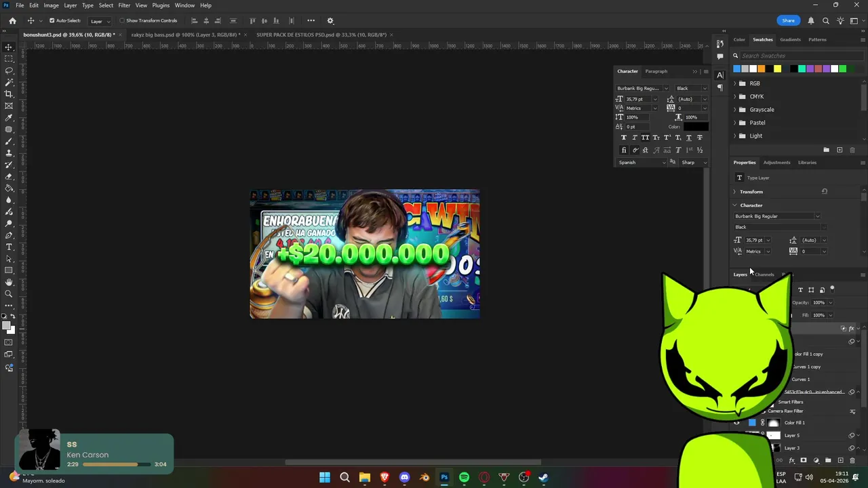The height and width of the screenshot is (488, 868).
Task: Open the three-dots align overflow options
Action: pos(311,20)
